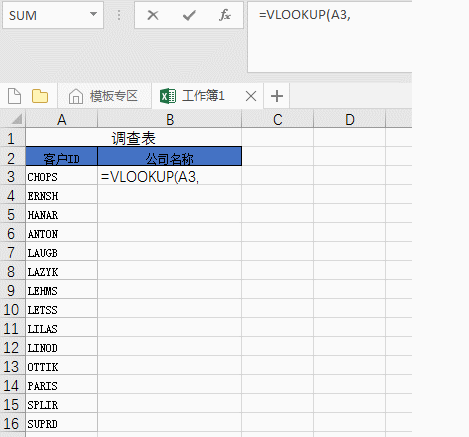Click the Excel icon on 工作簿1 tab
The width and height of the screenshot is (469, 437).
pyautogui.click(x=168, y=96)
